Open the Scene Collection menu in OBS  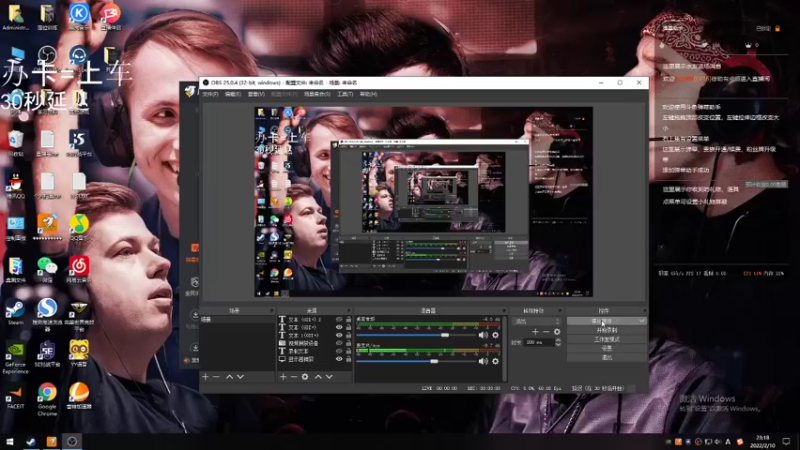tap(317, 94)
